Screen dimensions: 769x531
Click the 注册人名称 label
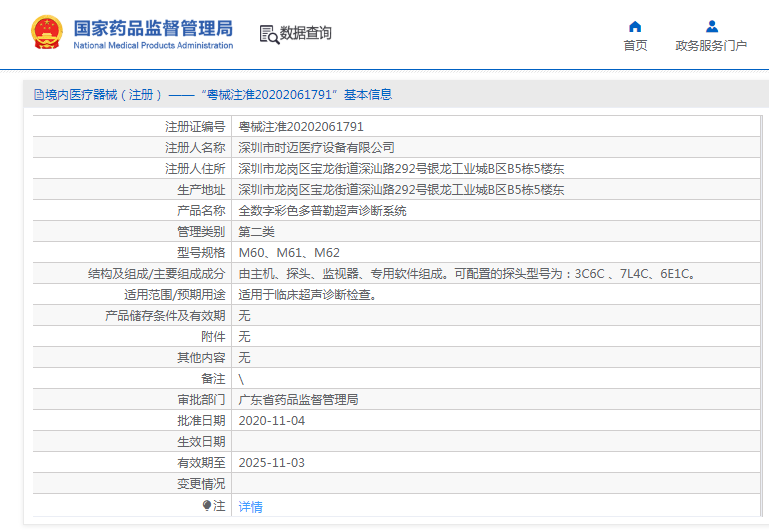pos(195,148)
